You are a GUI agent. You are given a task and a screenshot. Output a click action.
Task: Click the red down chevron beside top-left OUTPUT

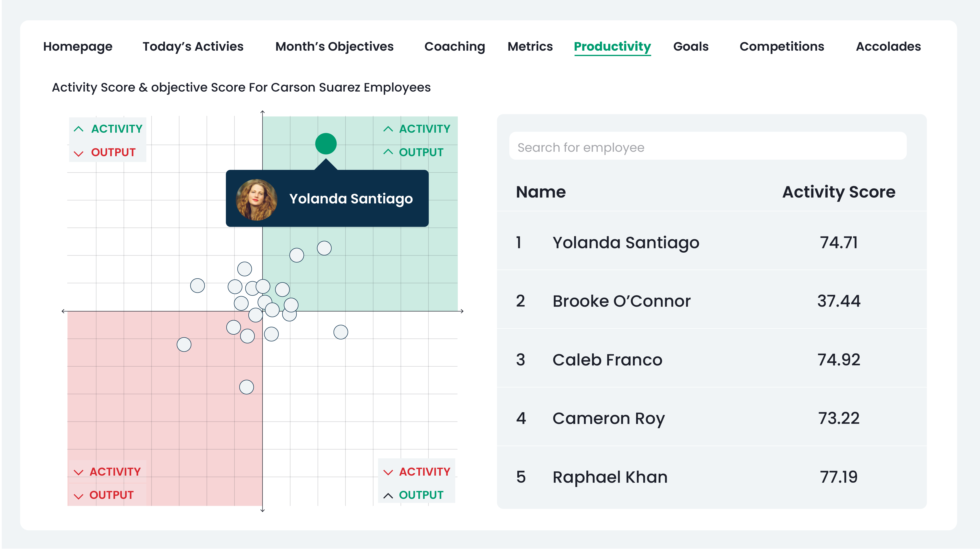78,153
